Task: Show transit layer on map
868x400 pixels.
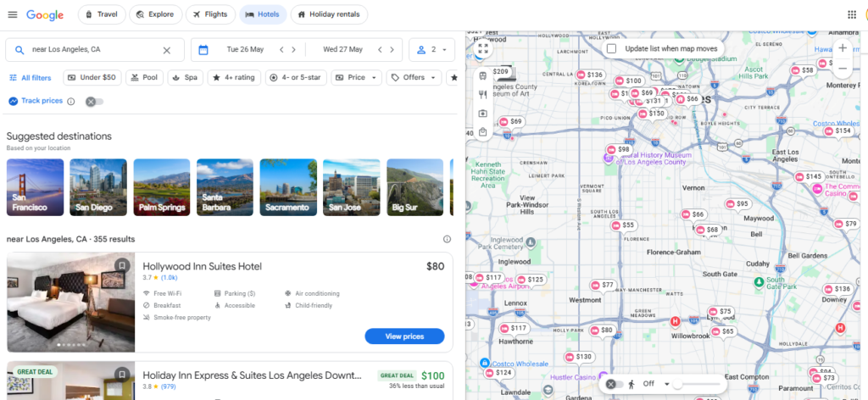Action: coord(482,75)
